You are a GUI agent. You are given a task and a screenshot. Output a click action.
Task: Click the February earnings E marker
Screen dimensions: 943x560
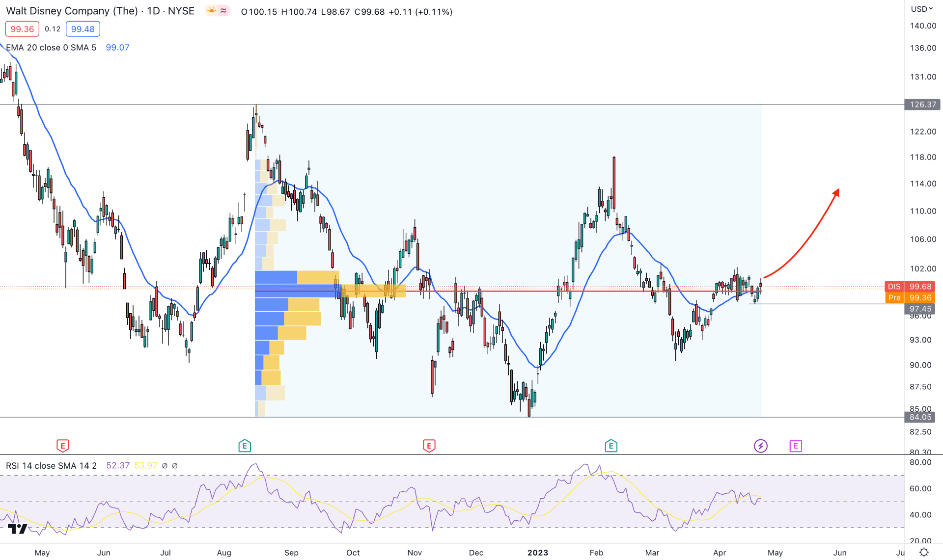coord(611,446)
